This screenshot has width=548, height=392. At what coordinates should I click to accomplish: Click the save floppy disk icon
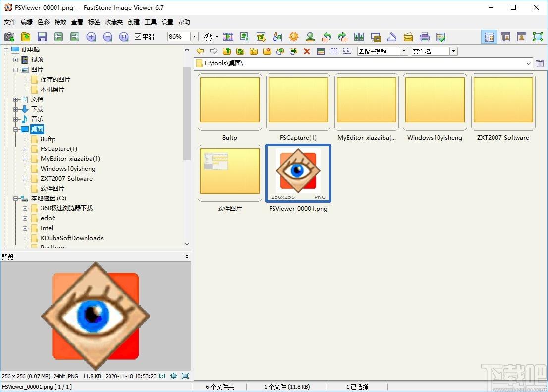click(42, 37)
